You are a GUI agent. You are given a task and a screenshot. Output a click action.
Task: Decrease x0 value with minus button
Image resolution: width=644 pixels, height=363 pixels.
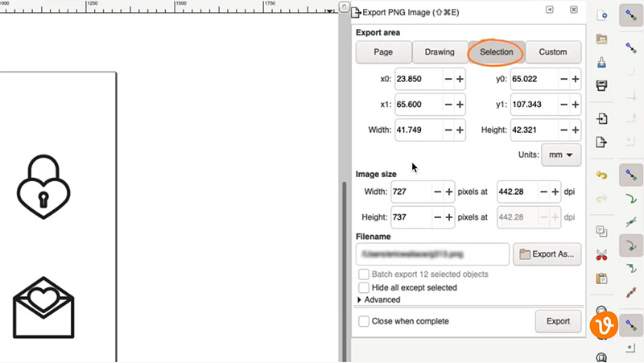point(448,79)
